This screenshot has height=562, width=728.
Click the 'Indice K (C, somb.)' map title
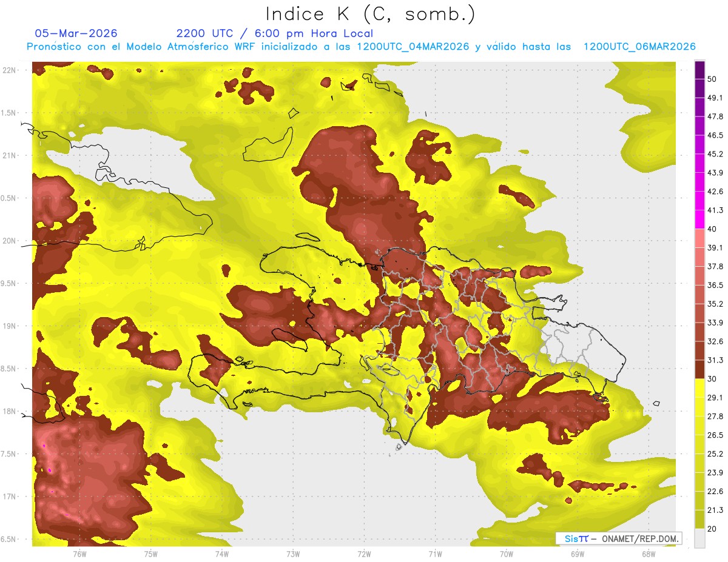[x=370, y=15]
